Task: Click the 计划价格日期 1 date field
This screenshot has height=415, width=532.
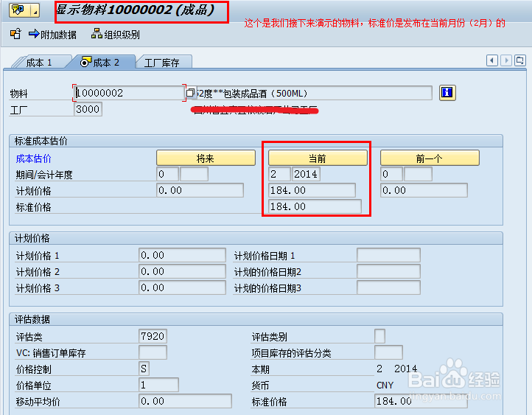Action: pyautogui.click(x=388, y=255)
